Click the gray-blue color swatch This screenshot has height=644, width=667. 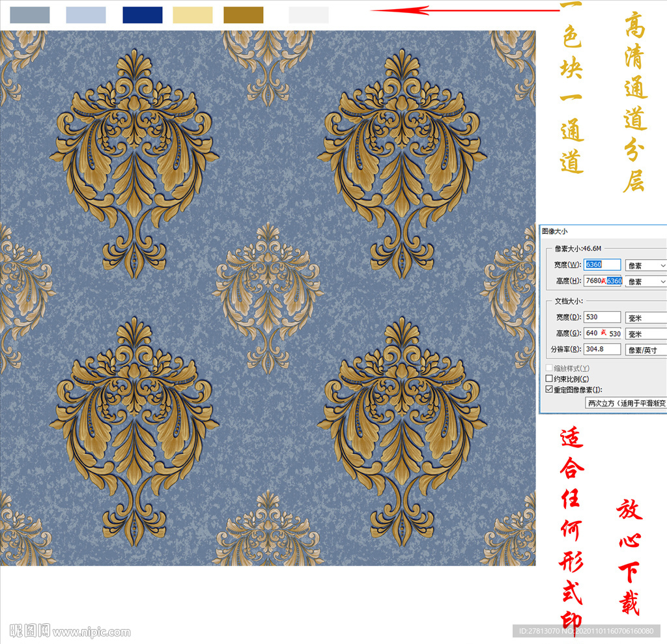(x=30, y=15)
